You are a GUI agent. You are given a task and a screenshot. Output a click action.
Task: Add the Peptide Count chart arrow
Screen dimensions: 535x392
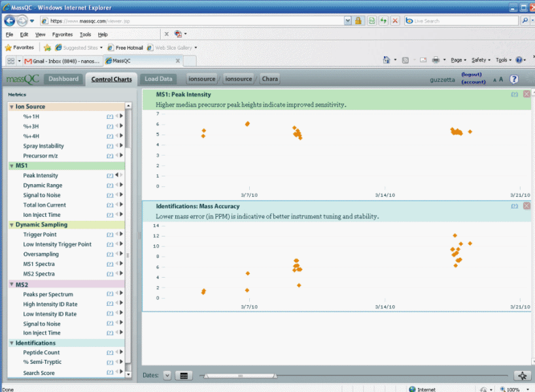(121, 352)
